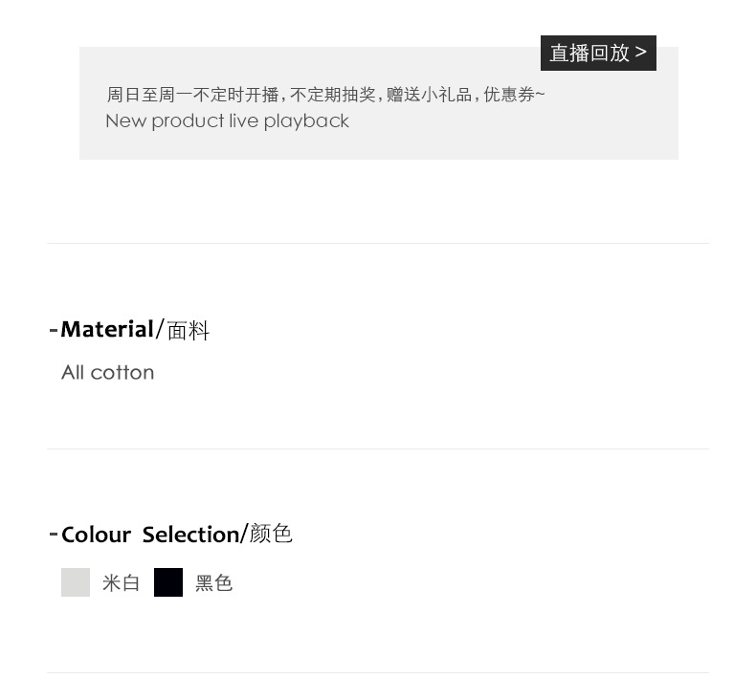Select the Colour Selection heading
This screenshot has height=700, width=756.
pyautogui.click(x=149, y=535)
